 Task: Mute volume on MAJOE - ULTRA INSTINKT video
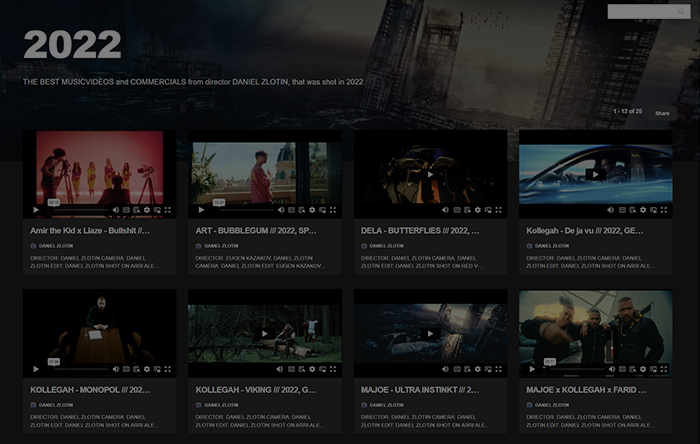(446, 369)
